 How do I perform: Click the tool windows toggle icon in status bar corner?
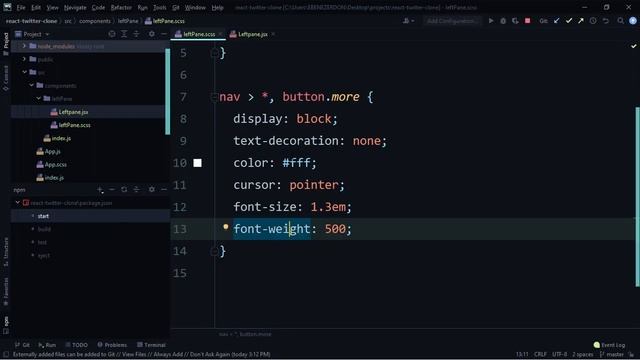[5, 354]
